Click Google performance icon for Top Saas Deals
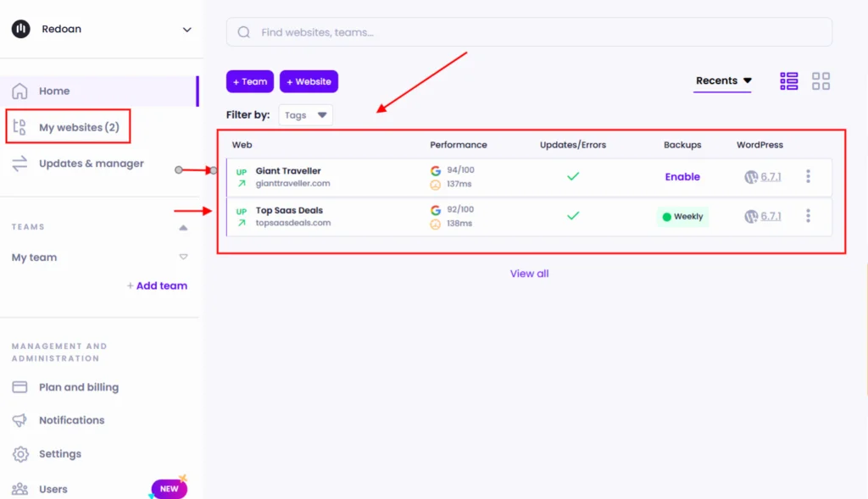The width and height of the screenshot is (868, 499). pyautogui.click(x=436, y=209)
